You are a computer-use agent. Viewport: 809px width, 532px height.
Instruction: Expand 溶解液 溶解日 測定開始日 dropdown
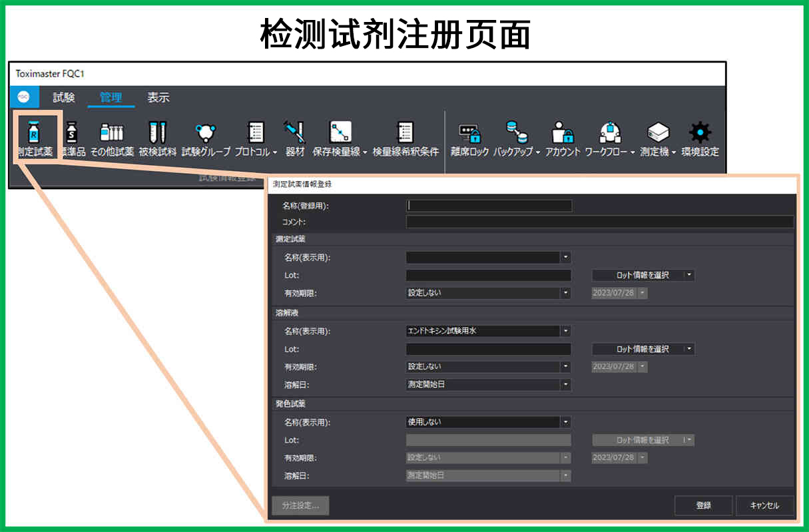point(489,384)
